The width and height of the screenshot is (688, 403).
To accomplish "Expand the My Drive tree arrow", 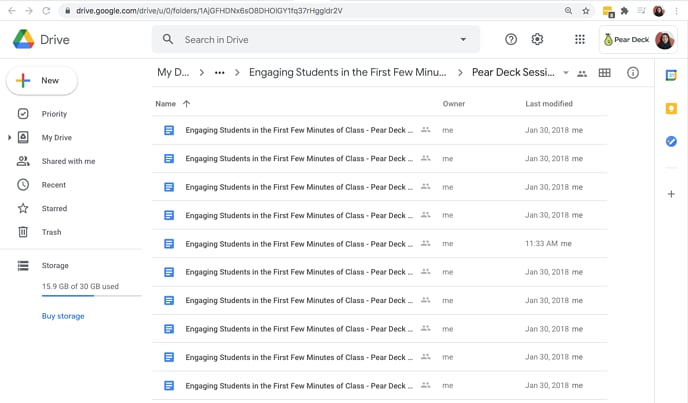I will tap(9, 137).
